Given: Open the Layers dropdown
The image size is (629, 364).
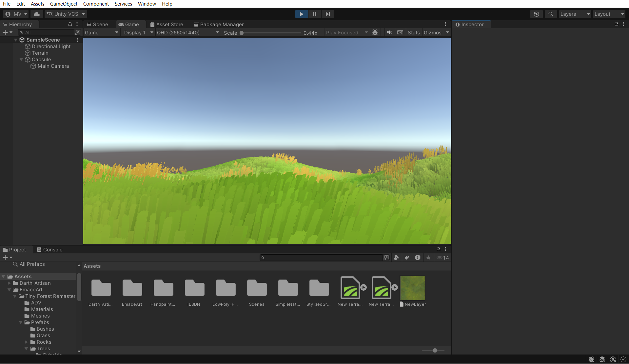Looking at the screenshot, I should coord(575,14).
